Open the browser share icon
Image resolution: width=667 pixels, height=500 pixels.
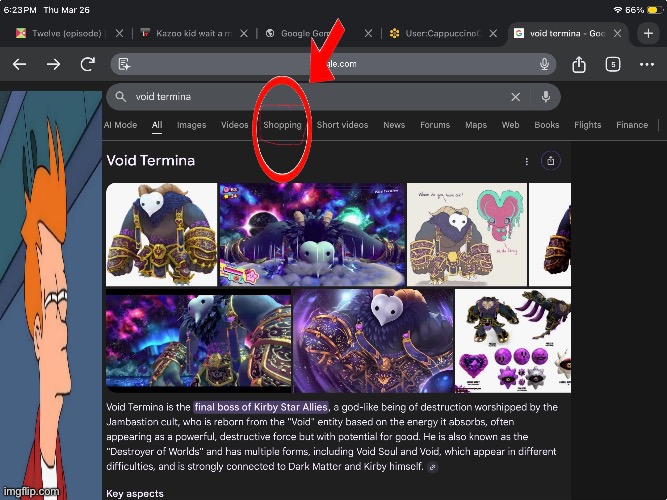point(579,64)
